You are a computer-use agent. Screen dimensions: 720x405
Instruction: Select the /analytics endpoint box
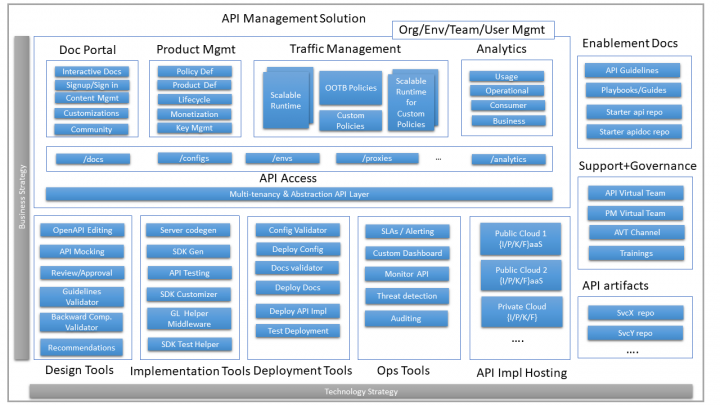509,158
